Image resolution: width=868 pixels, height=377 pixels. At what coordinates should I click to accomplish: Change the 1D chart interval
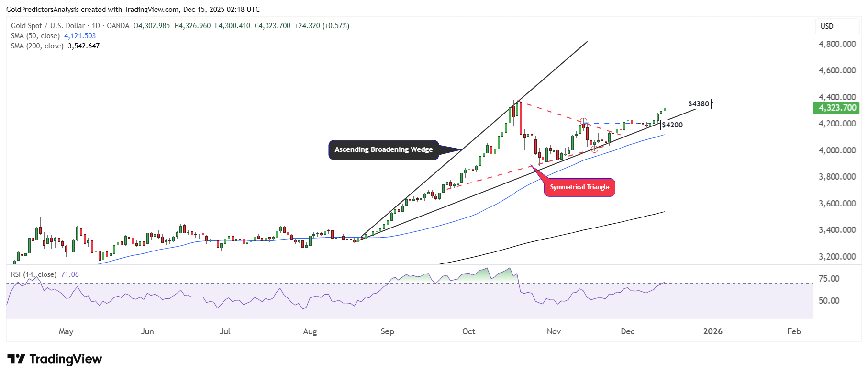click(96, 26)
